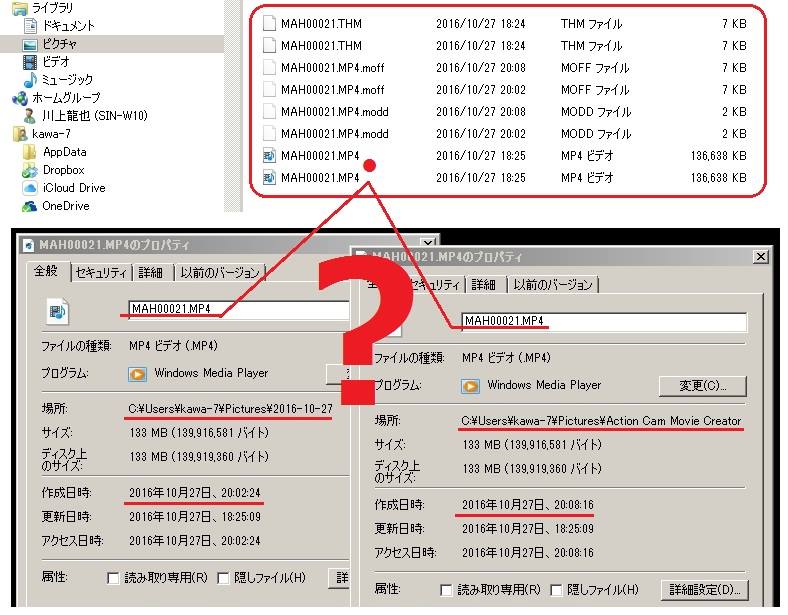
Task: Select OneDrive in the navigation tree
Action: coord(65,206)
